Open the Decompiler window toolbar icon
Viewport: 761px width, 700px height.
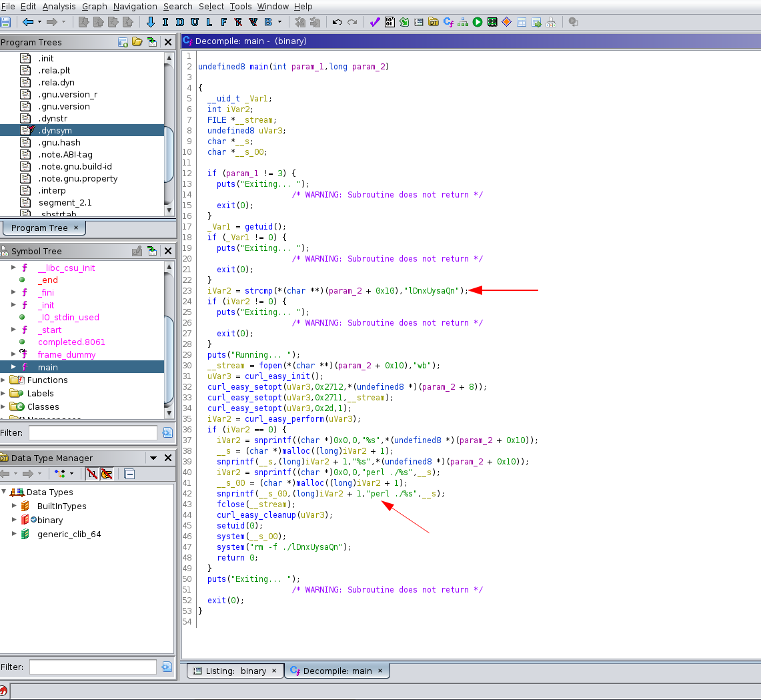click(448, 22)
